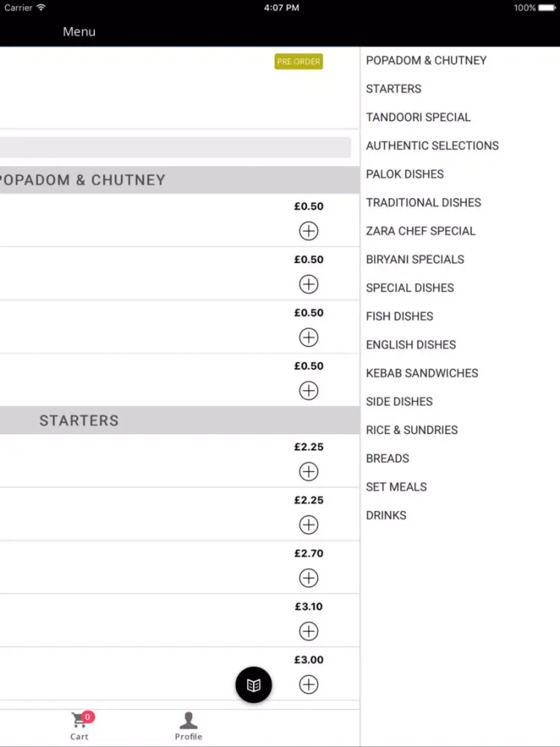The width and height of the screenshot is (560, 747).
Task: Add the first £0.50 popadom item
Action: (x=308, y=231)
